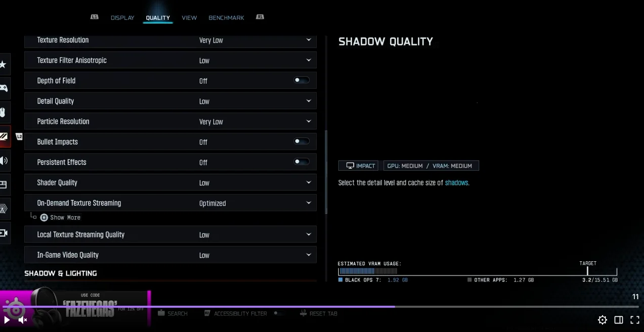This screenshot has width=644, height=332.
Task: Click the shadows hyperlink in description
Action: pyautogui.click(x=456, y=183)
